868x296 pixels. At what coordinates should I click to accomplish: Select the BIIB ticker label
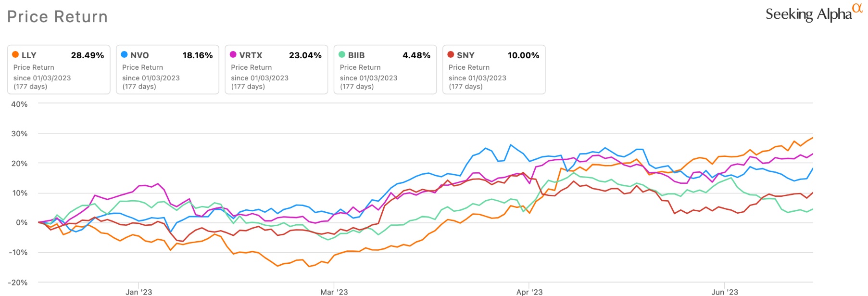point(356,55)
